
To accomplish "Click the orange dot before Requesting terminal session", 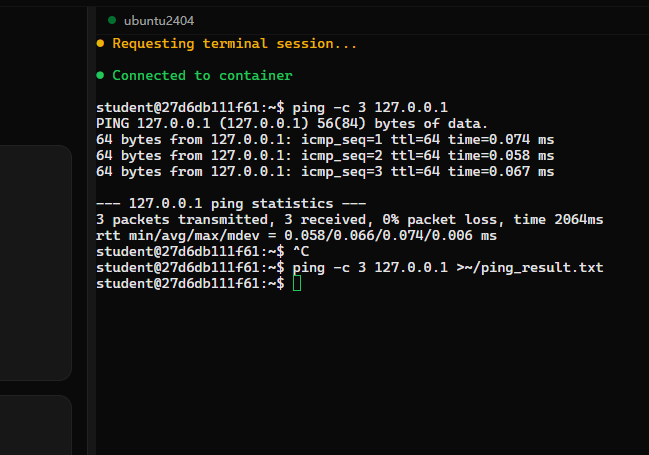I will point(100,43).
